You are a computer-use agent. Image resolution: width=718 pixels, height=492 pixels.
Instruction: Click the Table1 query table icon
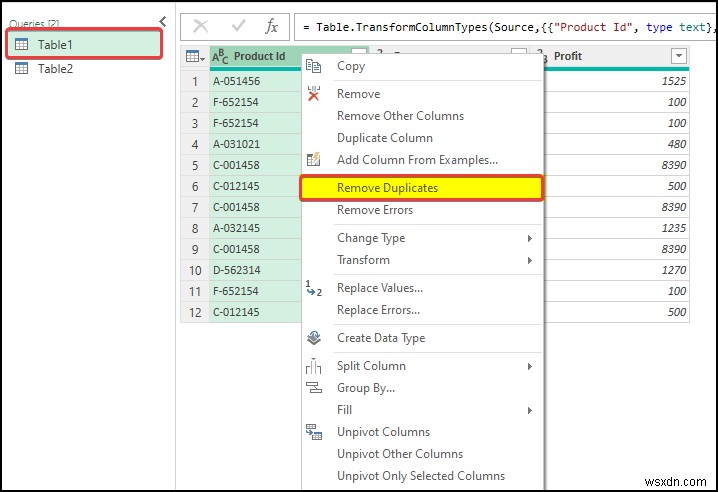(22, 44)
